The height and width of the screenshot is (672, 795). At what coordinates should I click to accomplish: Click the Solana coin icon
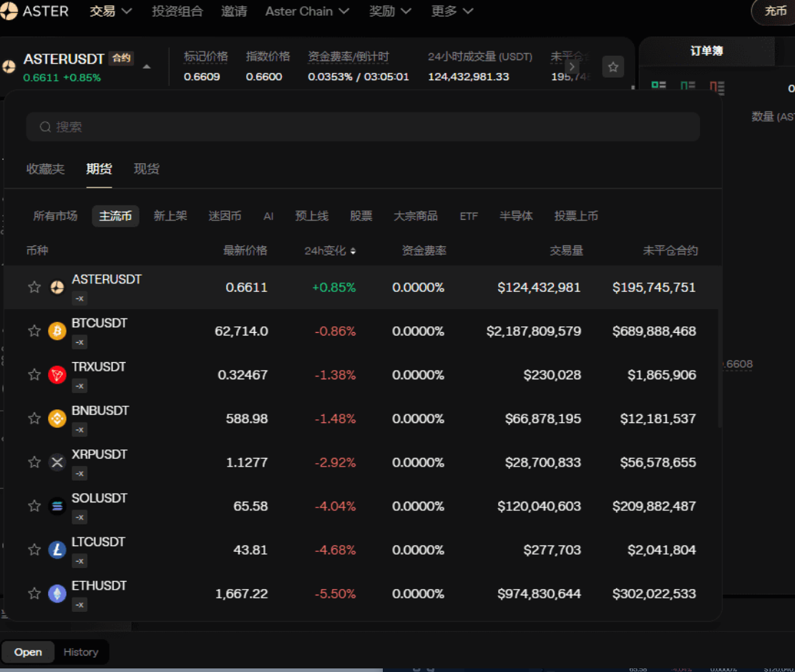(x=57, y=506)
